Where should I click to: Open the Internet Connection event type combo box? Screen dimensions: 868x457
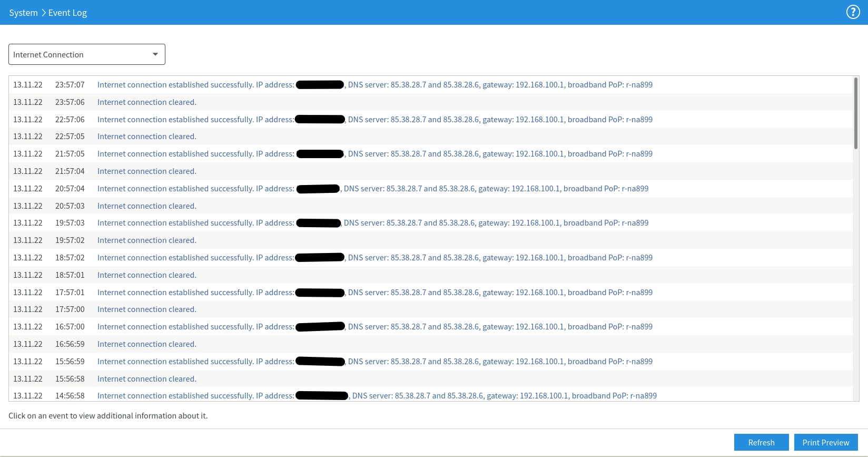87,54
